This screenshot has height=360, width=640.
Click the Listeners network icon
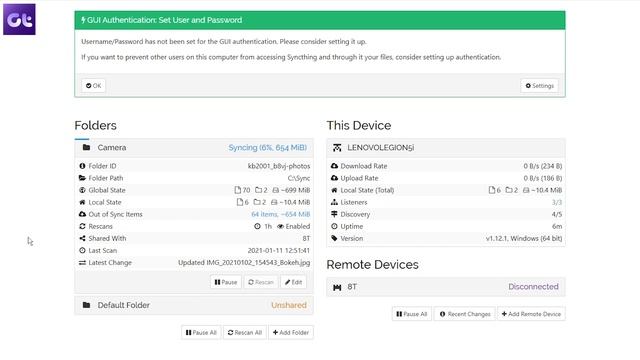(x=334, y=202)
